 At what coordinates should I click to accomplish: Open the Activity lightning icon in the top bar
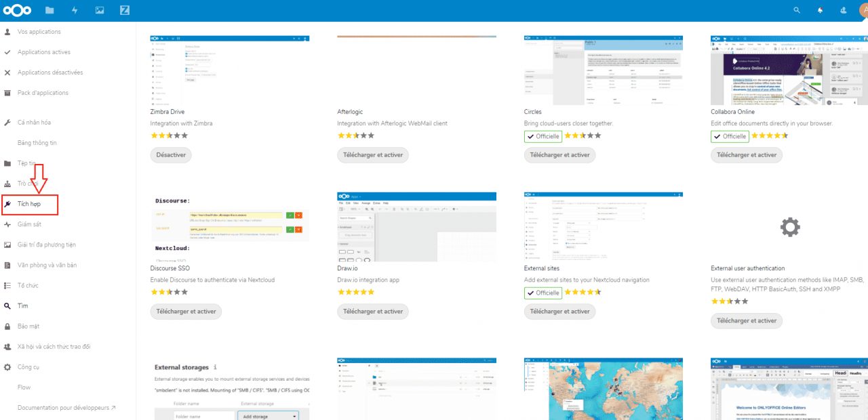pyautogui.click(x=75, y=10)
